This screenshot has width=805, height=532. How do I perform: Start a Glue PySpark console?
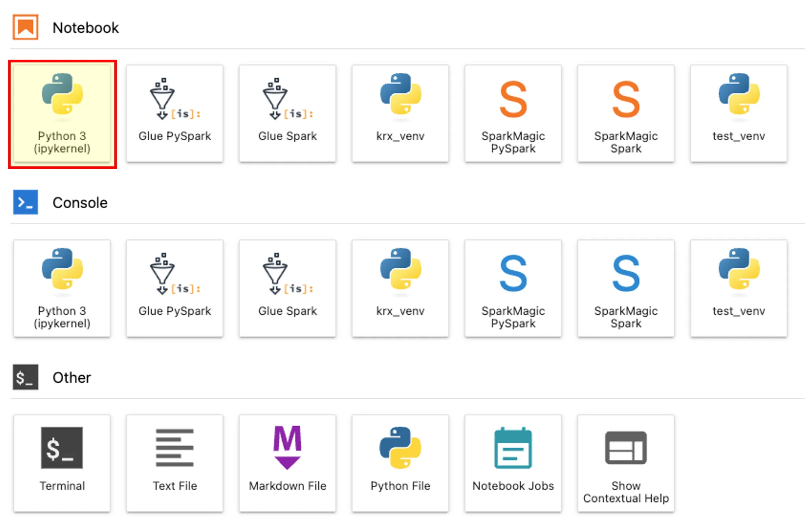click(175, 288)
